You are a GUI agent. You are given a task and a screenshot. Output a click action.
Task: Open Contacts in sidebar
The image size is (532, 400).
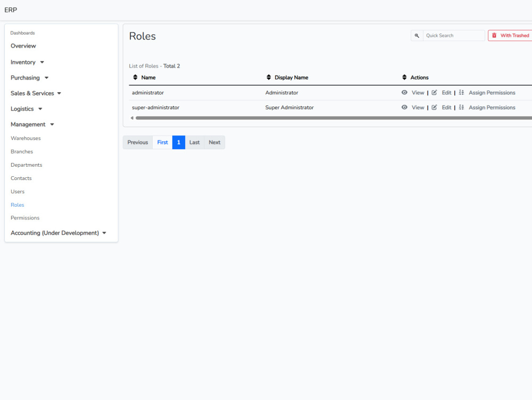click(x=21, y=178)
